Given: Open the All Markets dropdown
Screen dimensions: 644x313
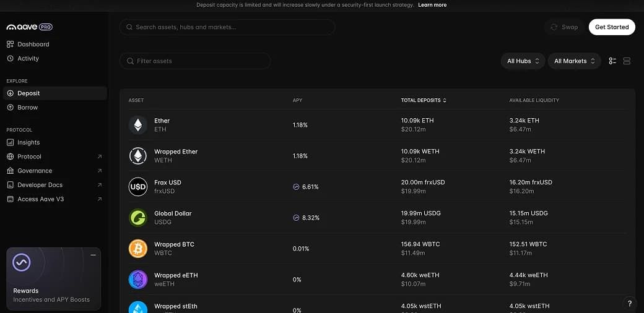Looking at the screenshot, I should point(575,61).
